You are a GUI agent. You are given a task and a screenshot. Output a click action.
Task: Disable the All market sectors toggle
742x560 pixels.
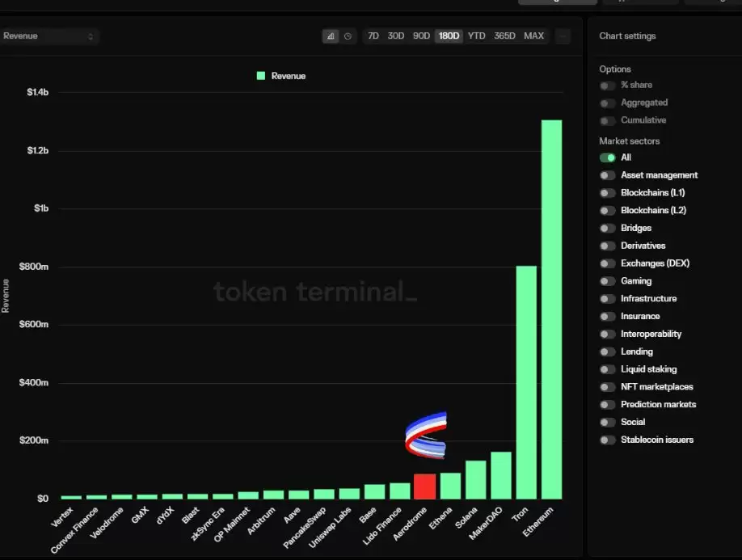point(607,158)
